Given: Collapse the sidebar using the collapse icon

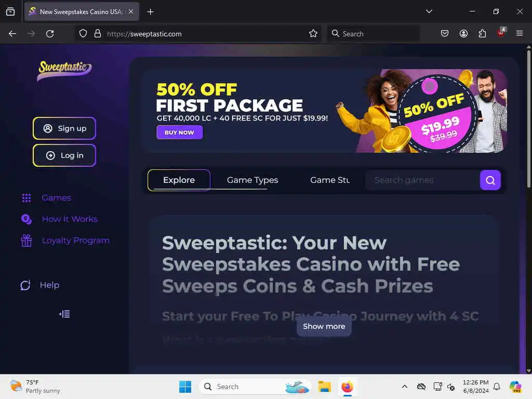Looking at the screenshot, I should pos(64,314).
